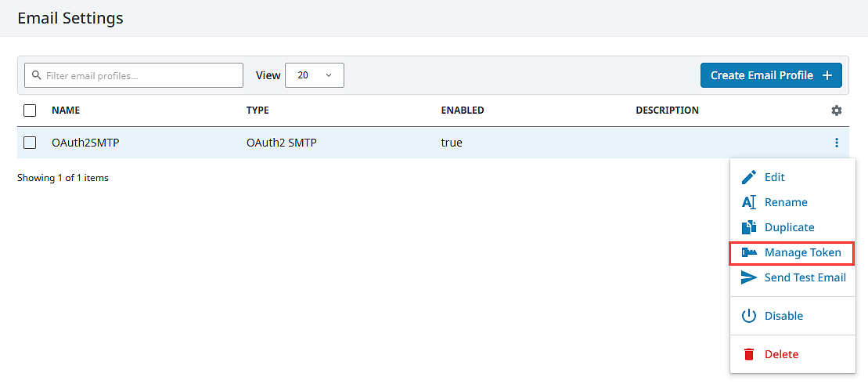Sort by the NAME column header
The height and width of the screenshot is (384, 868).
point(66,110)
